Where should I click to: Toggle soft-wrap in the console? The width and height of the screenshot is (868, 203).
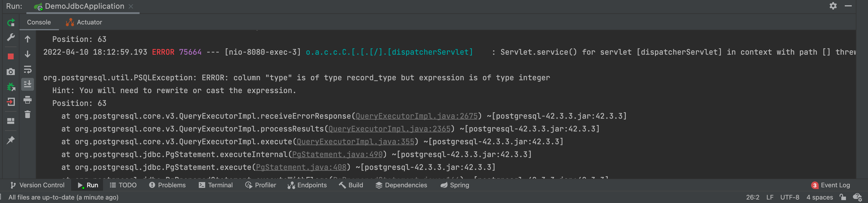(x=28, y=70)
